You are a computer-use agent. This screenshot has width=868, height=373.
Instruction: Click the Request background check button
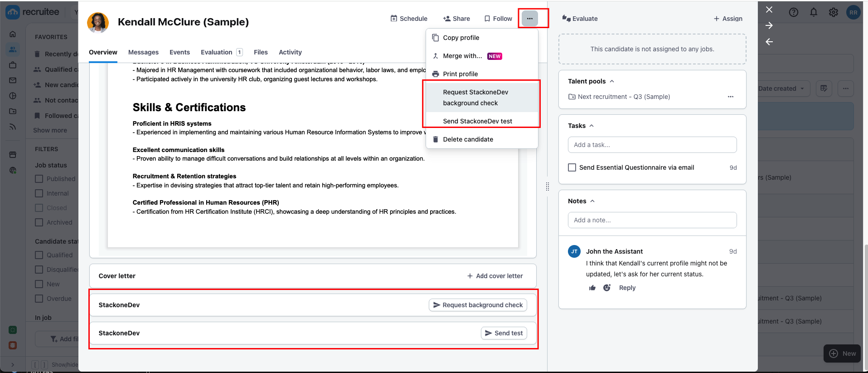tap(478, 305)
